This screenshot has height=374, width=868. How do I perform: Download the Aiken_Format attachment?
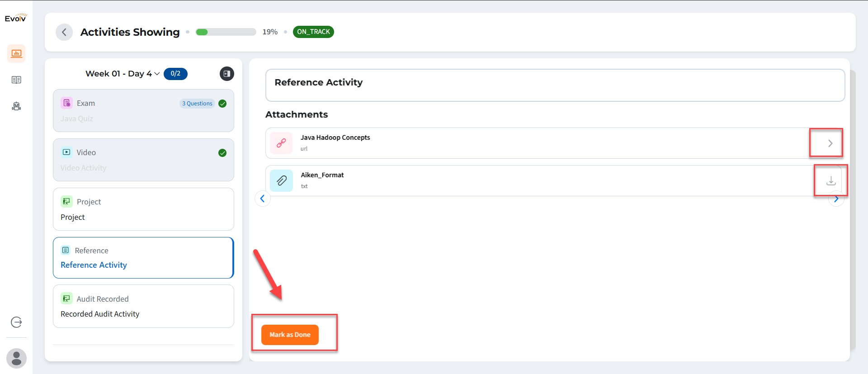point(830,181)
